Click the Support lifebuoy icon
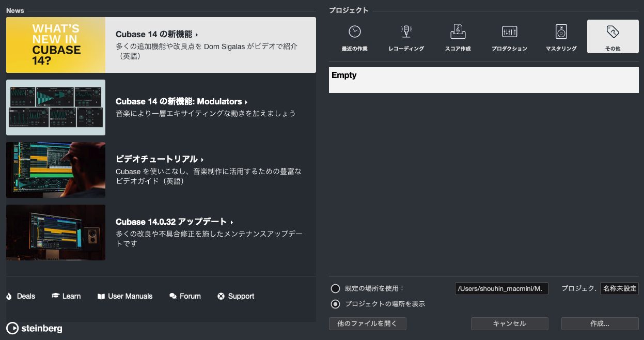The height and width of the screenshot is (340, 644). [221, 296]
